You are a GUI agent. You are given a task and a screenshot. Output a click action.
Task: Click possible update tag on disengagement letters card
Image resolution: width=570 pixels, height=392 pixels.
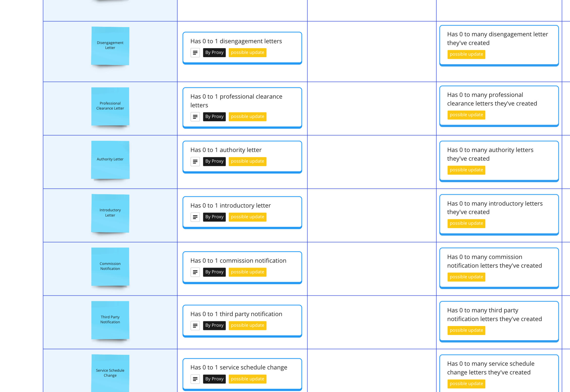[x=247, y=53]
